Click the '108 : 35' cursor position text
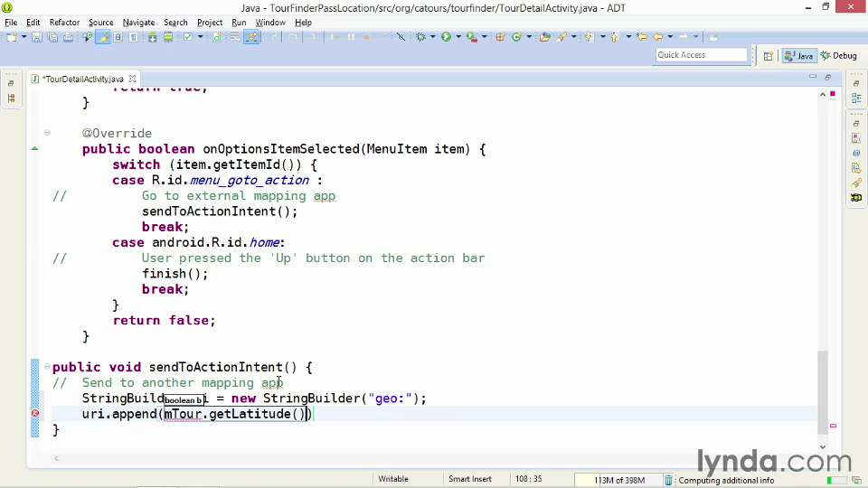 [529, 479]
